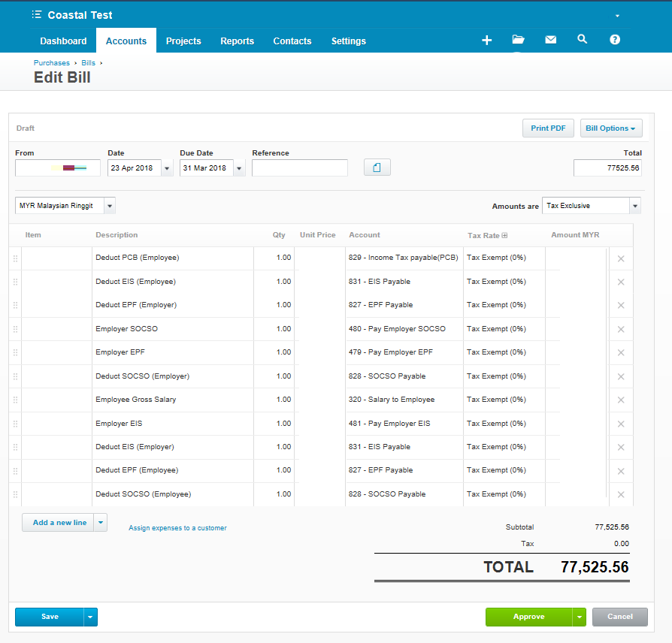Image resolution: width=672 pixels, height=643 pixels.
Task: Cancel editing the bill
Action: click(619, 617)
